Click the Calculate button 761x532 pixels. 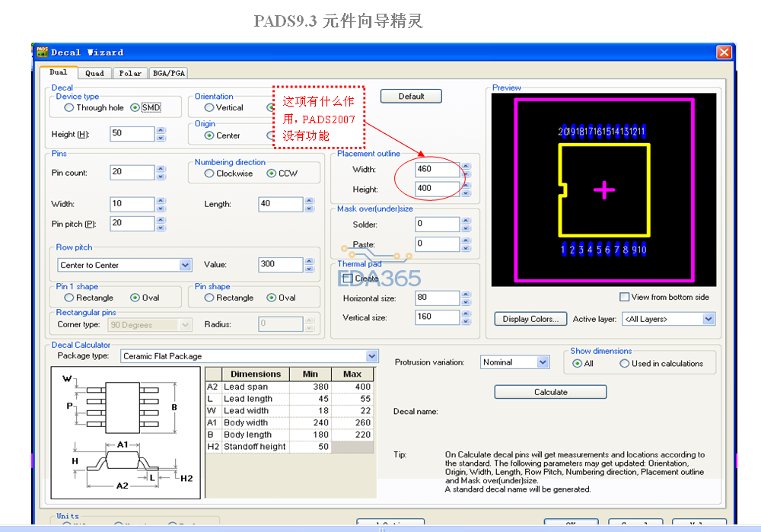coord(550,392)
